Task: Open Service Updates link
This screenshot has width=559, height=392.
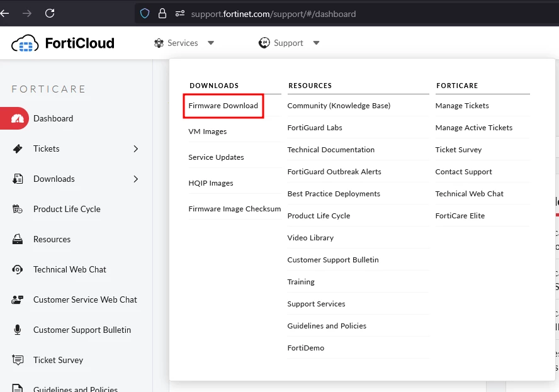Action: pyautogui.click(x=216, y=157)
